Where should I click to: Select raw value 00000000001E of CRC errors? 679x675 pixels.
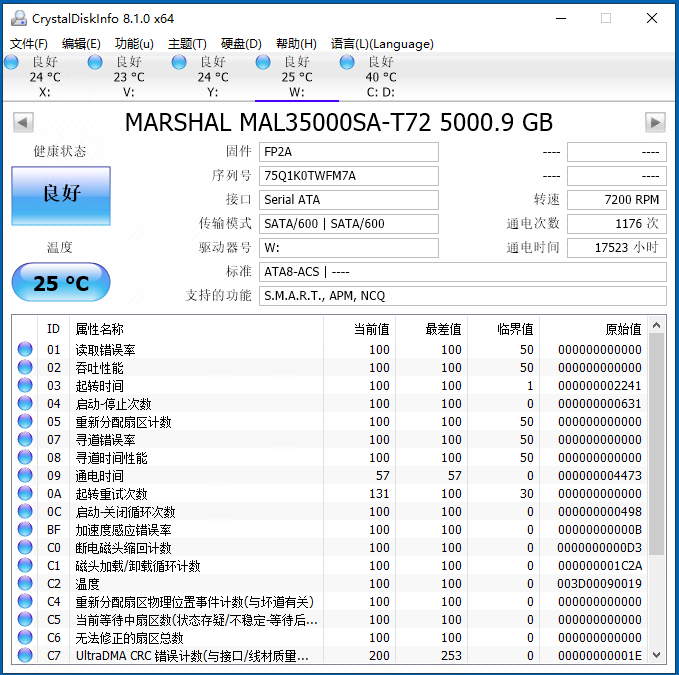[x=599, y=656]
